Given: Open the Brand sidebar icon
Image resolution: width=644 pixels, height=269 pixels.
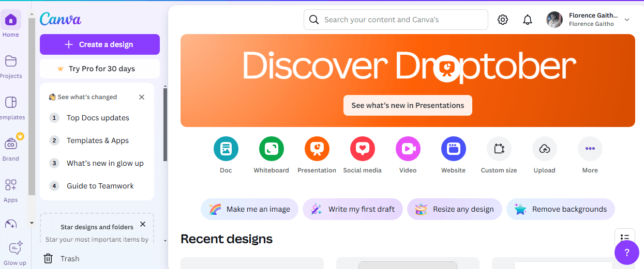Looking at the screenshot, I should (10, 144).
